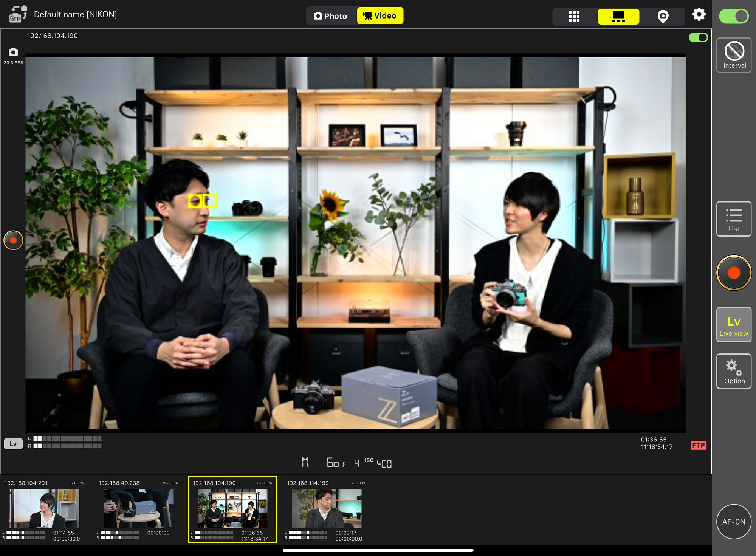Click the 01:36:55 remaining time readout under the preview
The width and height of the screenshot is (756, 556).
(654, 440)
